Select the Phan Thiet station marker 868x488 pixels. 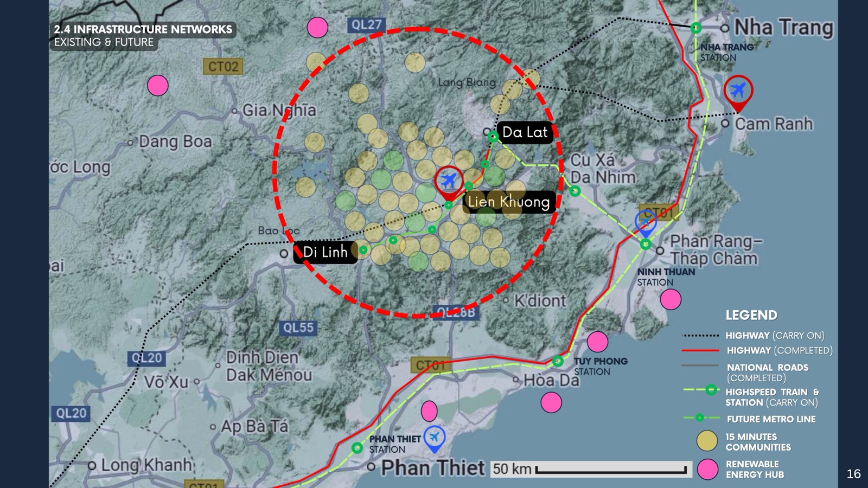point(357,448)
